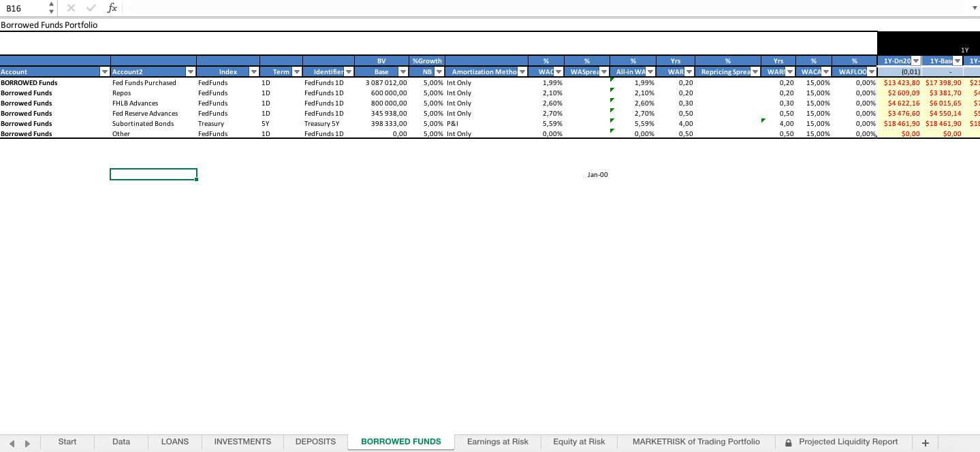The height and width of the screenshot is (452, 980).
Task: Select the $4 550,14 value cell
Action: (943, 114)
